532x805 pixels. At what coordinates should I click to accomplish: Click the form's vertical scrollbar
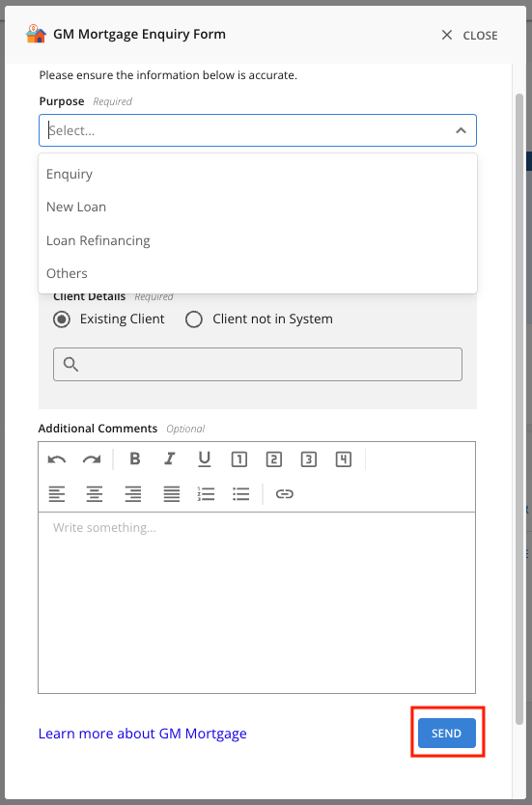519,409
